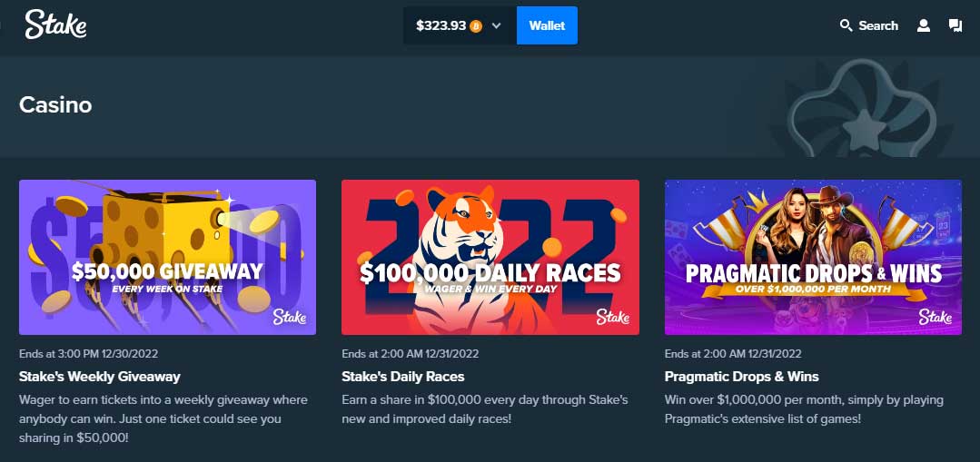Click the Search text label
This screenshot has width=980, height=462.
pyautogui.click(x=878, y=25)
